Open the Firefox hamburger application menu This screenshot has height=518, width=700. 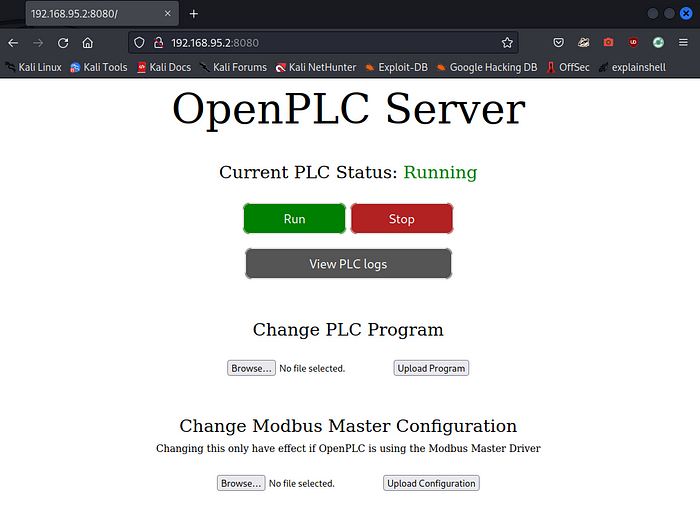tap(683, 42)
